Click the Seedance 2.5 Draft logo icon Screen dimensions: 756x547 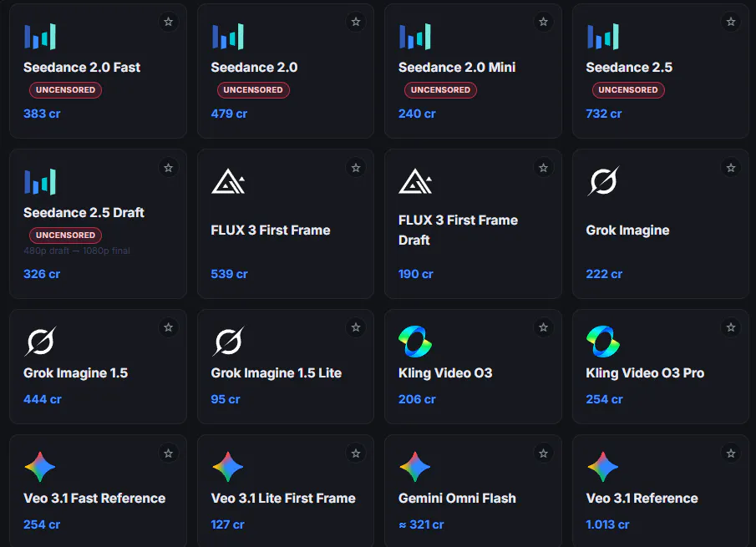pos(40,182)
